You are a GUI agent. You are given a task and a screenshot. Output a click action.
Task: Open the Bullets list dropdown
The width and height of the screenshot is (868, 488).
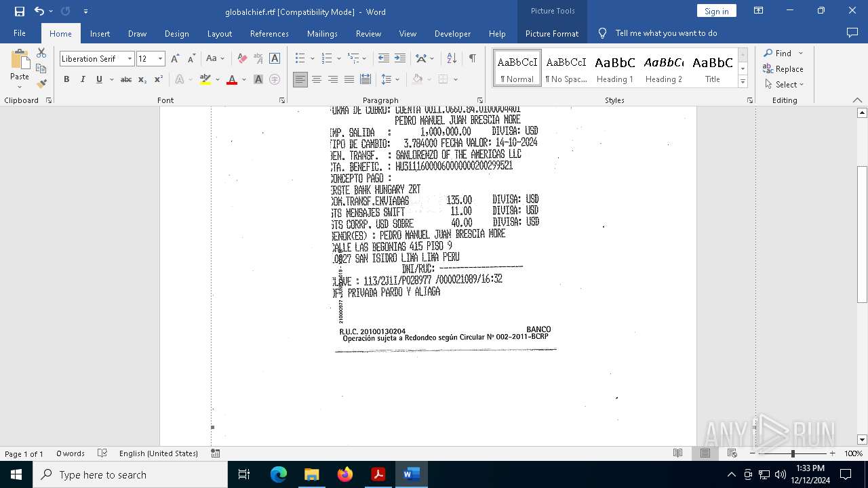(312, 59)
